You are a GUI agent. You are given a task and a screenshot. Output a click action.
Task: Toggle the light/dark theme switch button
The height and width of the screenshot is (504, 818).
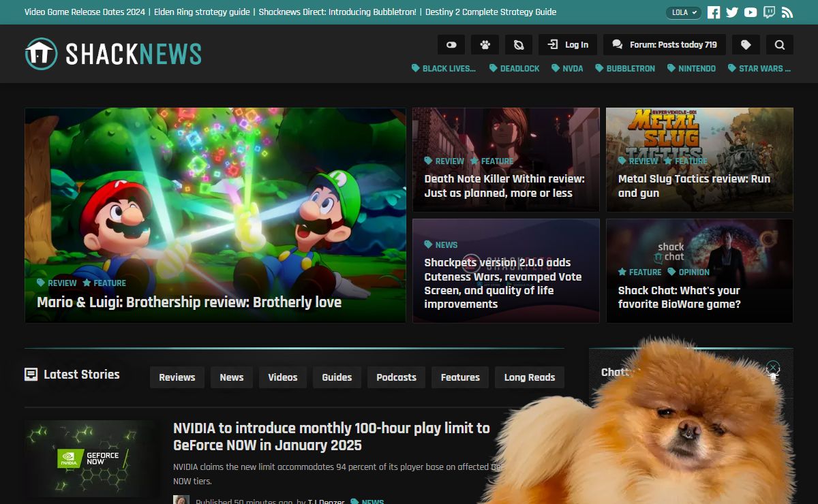click(x=451, y=45)
